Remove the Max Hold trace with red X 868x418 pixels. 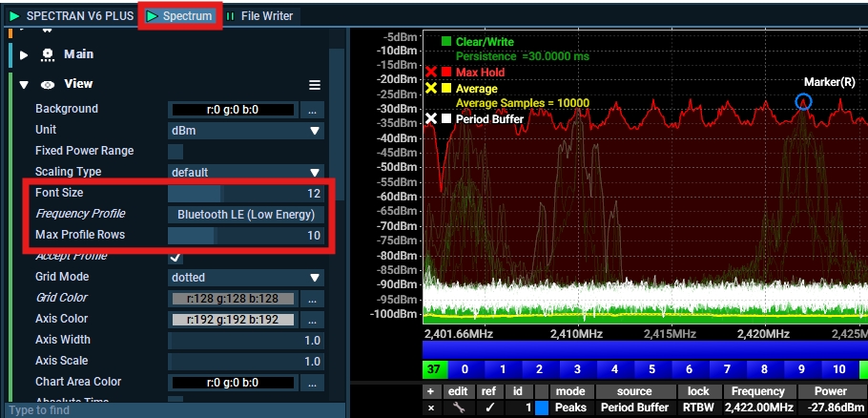[431, 73]
